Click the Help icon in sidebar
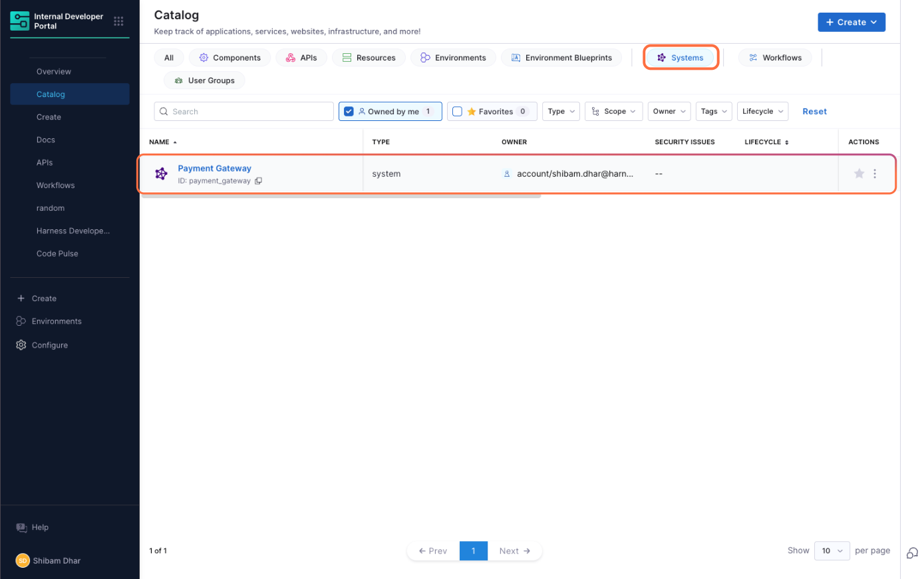 [21, 527]
